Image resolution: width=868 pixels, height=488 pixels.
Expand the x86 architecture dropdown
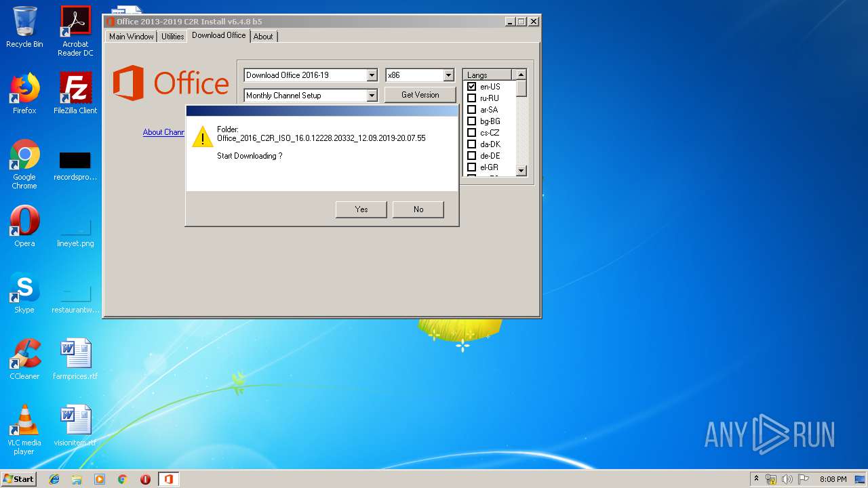448,75
